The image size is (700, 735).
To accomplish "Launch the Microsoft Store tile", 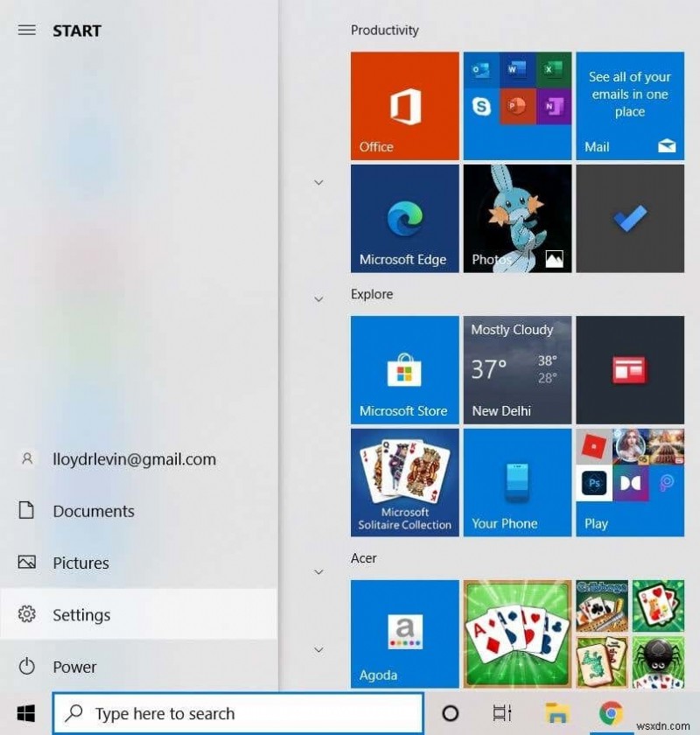I will (x=403, y=369).
